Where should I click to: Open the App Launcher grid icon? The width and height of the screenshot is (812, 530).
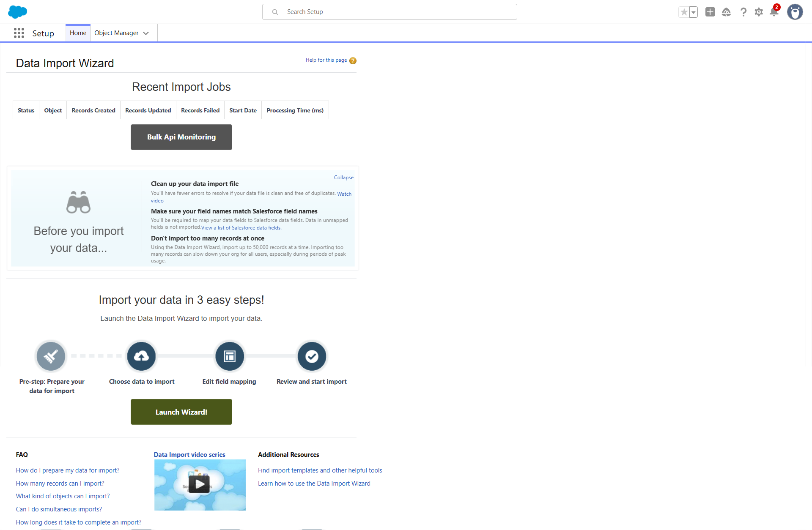coord(19,33)
